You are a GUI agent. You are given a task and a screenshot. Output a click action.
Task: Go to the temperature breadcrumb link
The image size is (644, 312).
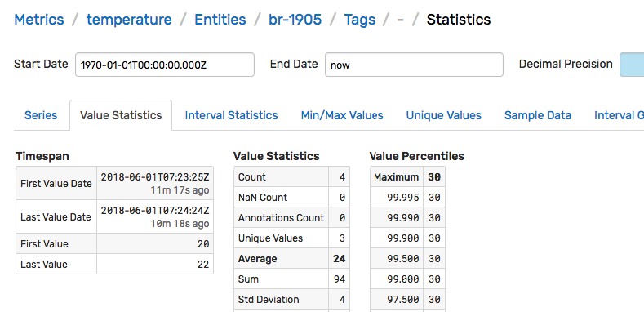pos(129,20)
